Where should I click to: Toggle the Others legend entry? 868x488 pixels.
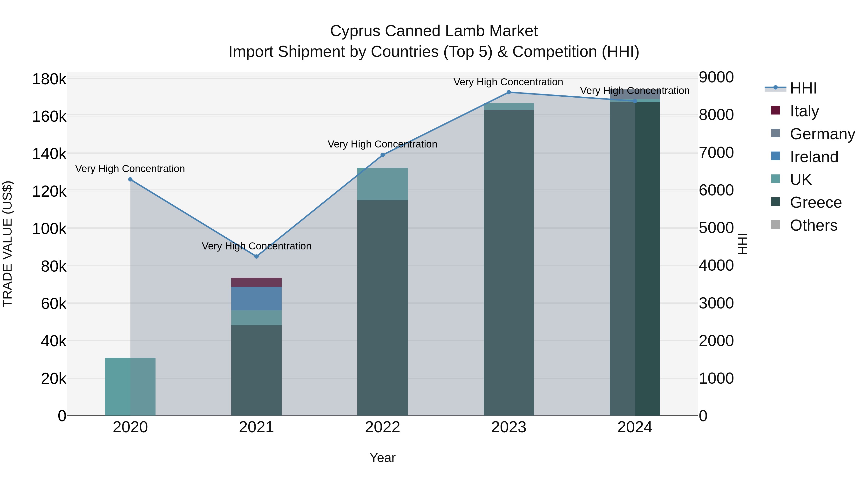(804, 225)
